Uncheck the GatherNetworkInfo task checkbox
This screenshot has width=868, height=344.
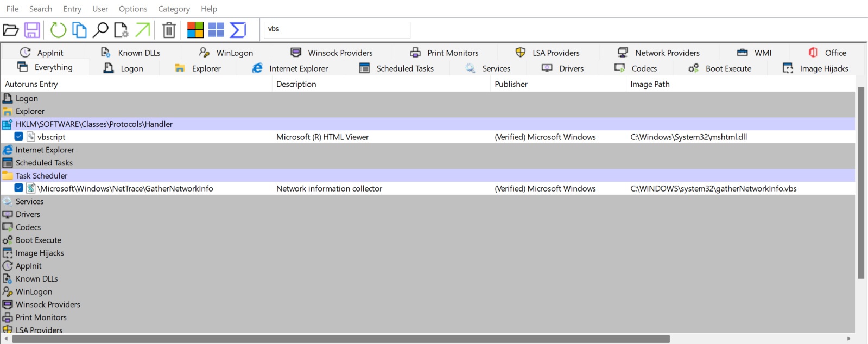click(19, 188)
